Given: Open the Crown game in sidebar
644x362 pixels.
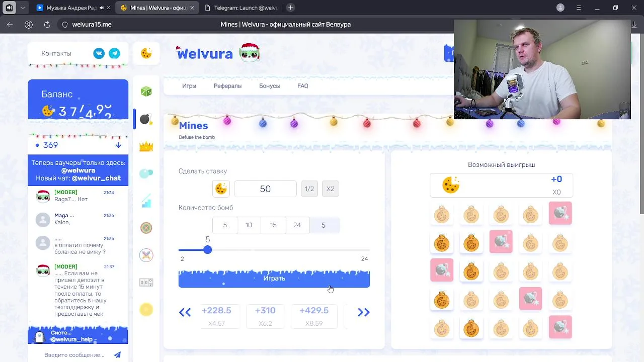Looking at the screenshot, I should click(x=146, y=146).
